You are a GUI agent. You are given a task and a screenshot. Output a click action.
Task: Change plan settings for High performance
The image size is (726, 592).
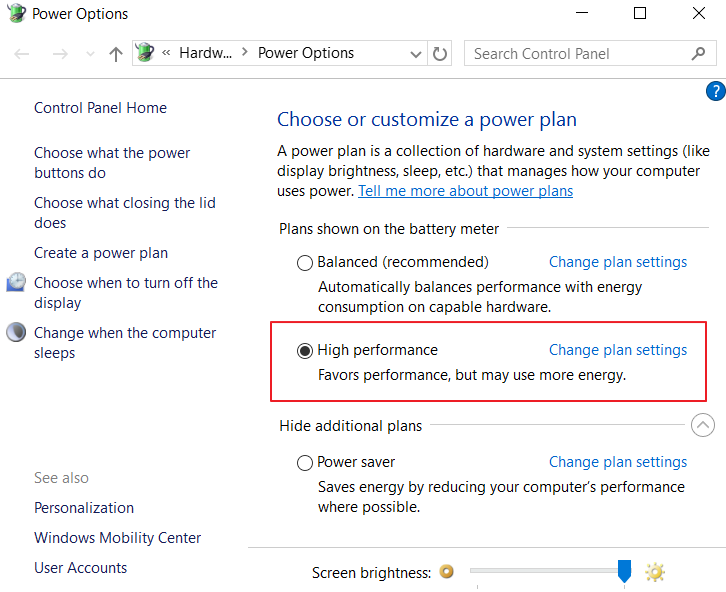click(x=618, y=350)
